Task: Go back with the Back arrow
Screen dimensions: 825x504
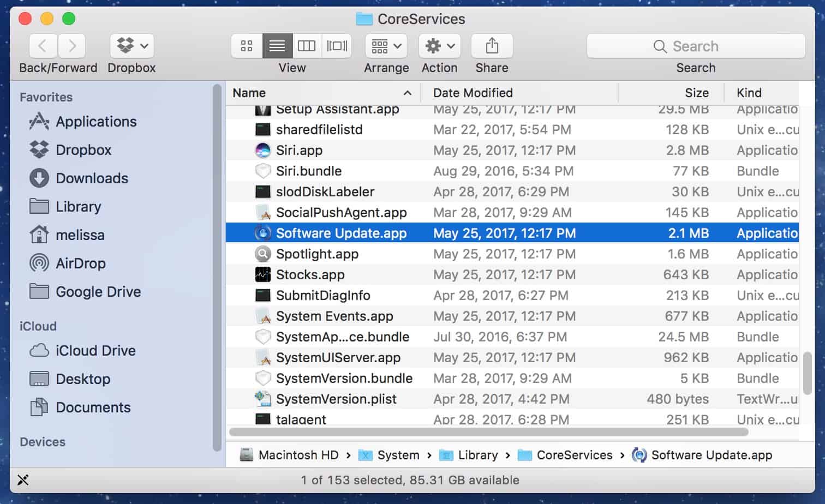Action: click(43, 46)
